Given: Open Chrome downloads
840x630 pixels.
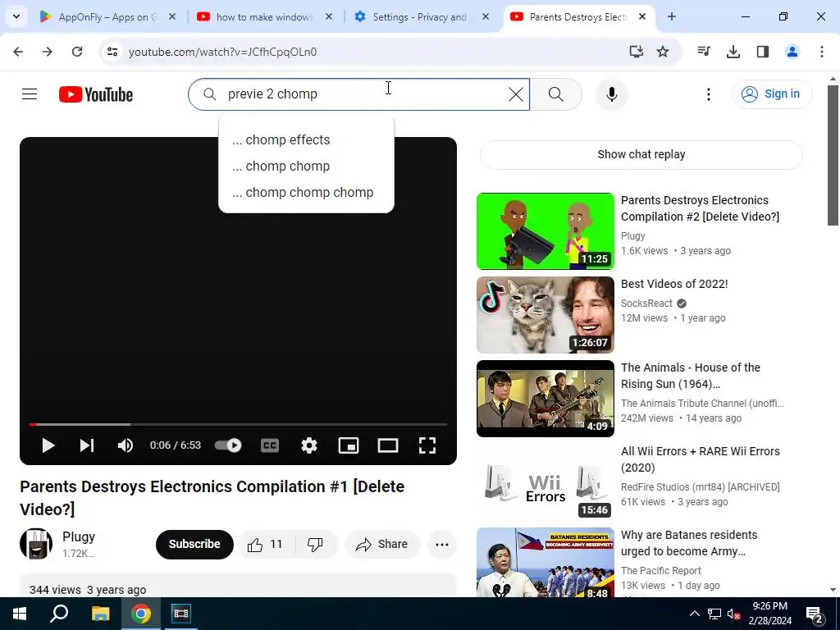Looking at the screenshot, I should click(x=733, y=52).
